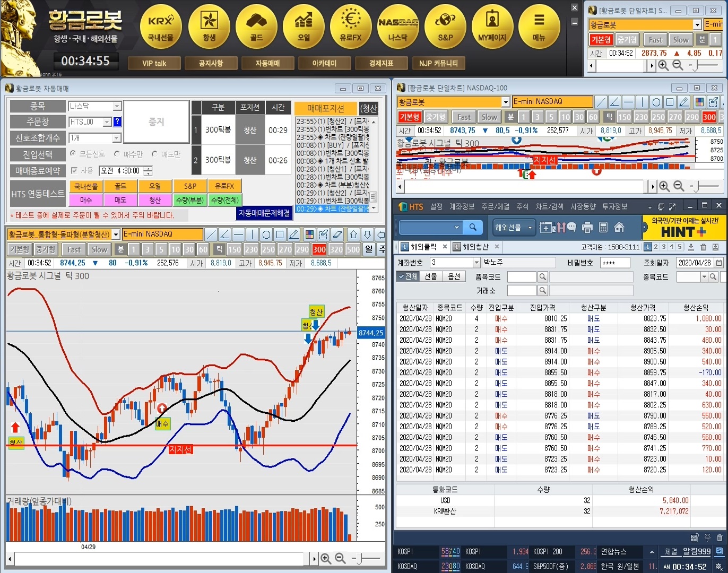728x573 pixels.
Task: Open calculator icon in HTS toolbar
Action: (x=603, y=228)
